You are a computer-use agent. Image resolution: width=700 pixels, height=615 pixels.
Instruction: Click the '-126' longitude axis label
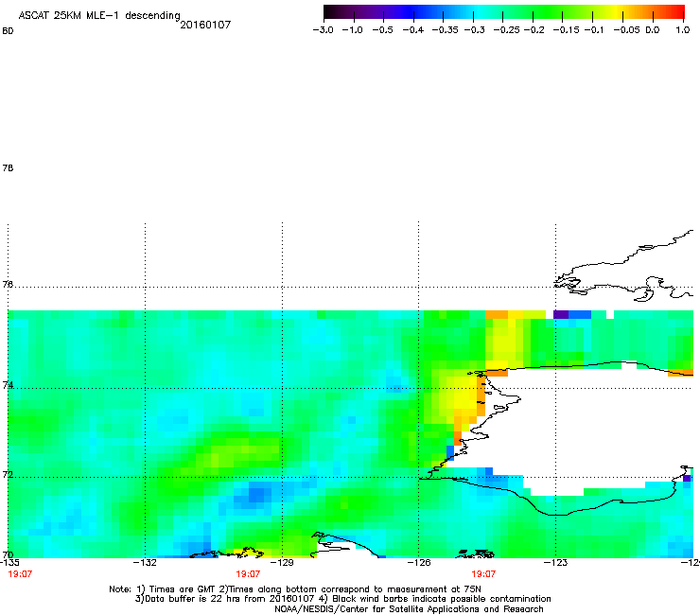point(419,562)
